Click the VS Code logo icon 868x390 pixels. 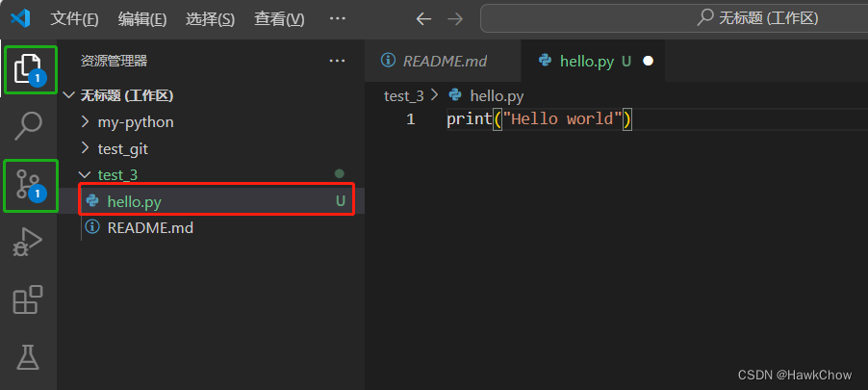click(21, 18)
